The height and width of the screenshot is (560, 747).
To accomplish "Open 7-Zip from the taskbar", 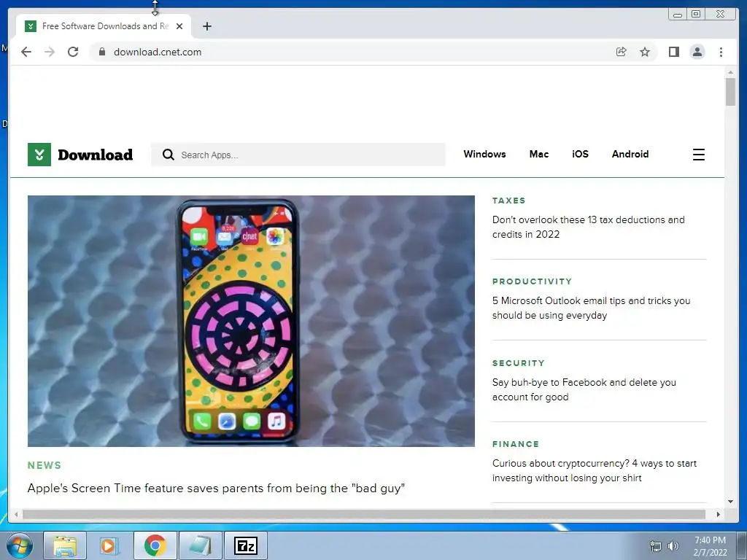I will point(245,545).
